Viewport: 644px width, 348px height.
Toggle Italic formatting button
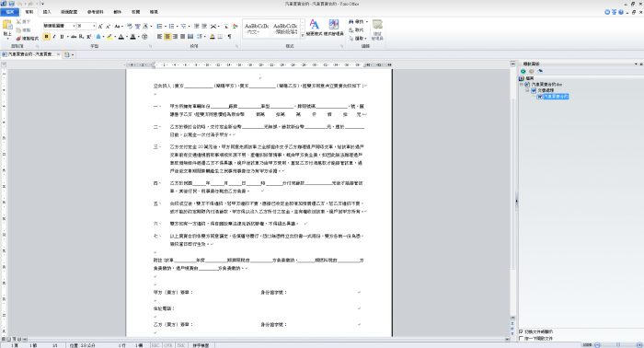pos(54,37)
